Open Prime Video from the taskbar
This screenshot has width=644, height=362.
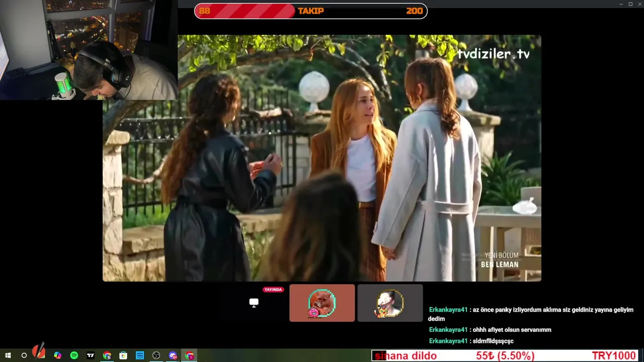click(x=140, y=355)
